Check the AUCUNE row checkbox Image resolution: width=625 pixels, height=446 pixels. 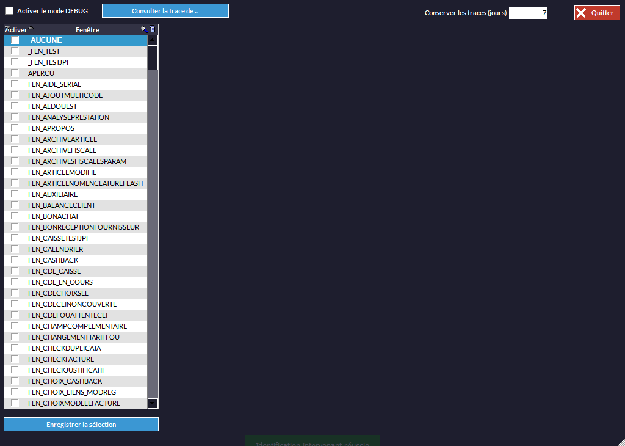15,40
